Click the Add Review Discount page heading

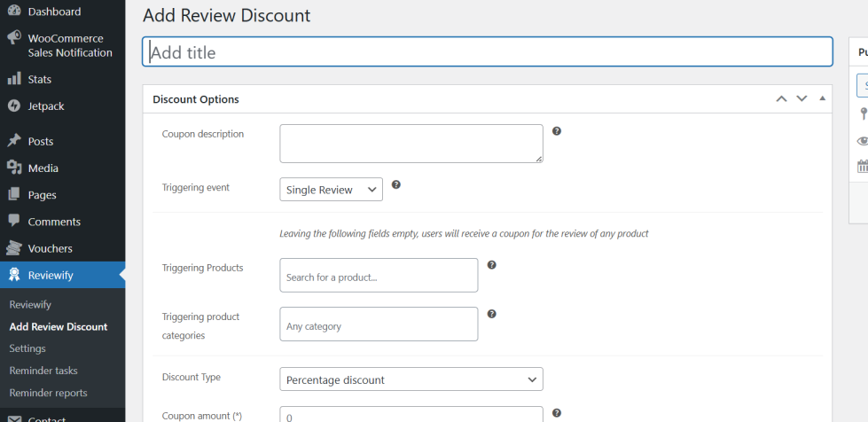[226, 15]
